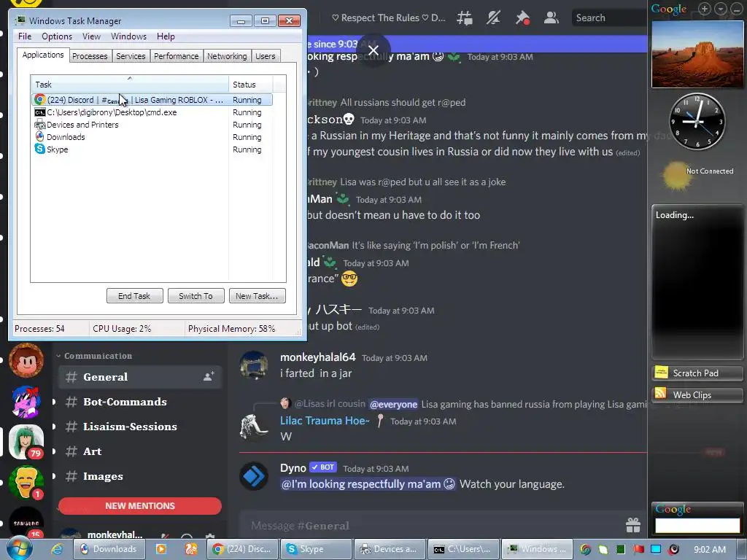
Task: Minimize the Google sidebar with minus button
Action: tap(737, 9)
